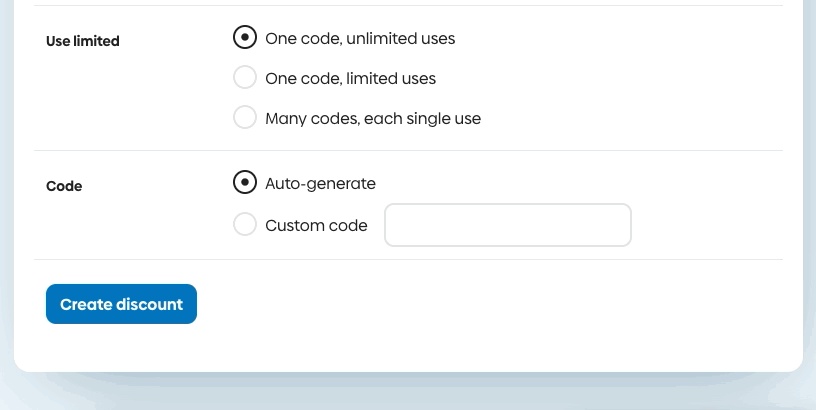Screen dimensions: 816x410
Task: Pick the Auto-generate radio button
Action: (x=245, y=183)
